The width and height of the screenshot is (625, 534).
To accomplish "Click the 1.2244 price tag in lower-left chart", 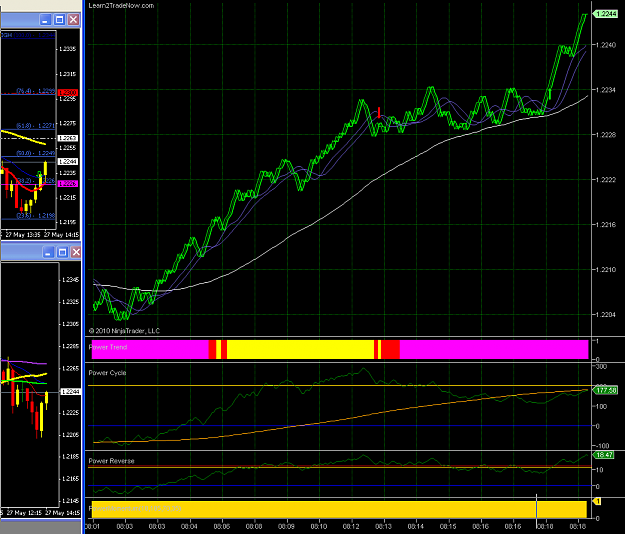I will pyautogui.click(x=70, y=392).
